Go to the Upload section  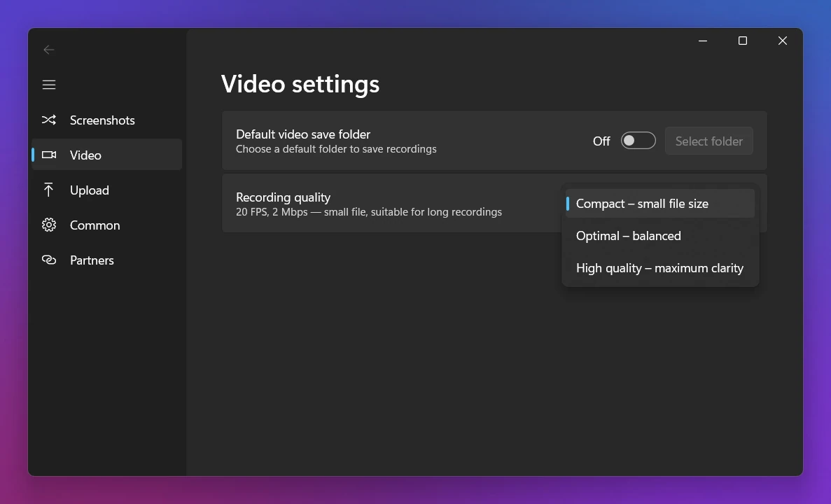(107, 190)
